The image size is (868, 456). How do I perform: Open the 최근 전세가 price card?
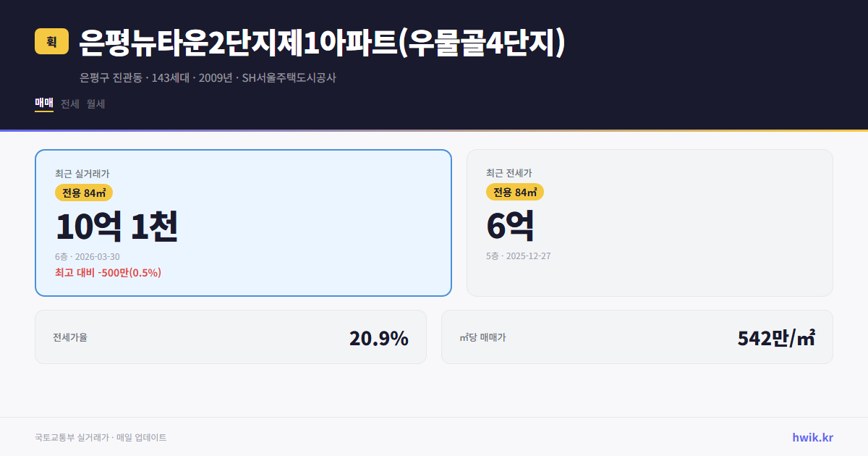click(650, 222)
